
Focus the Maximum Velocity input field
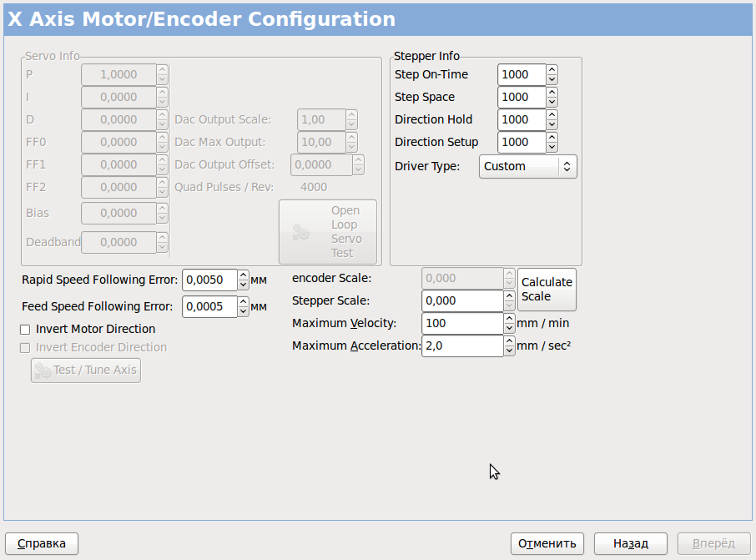tap(462, 324)
